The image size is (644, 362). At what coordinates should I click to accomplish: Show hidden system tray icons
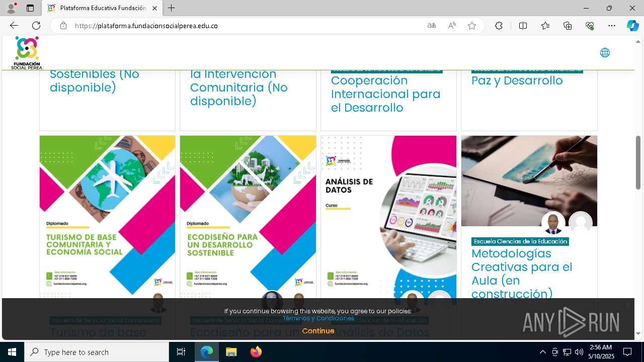(x=542, y=352)
